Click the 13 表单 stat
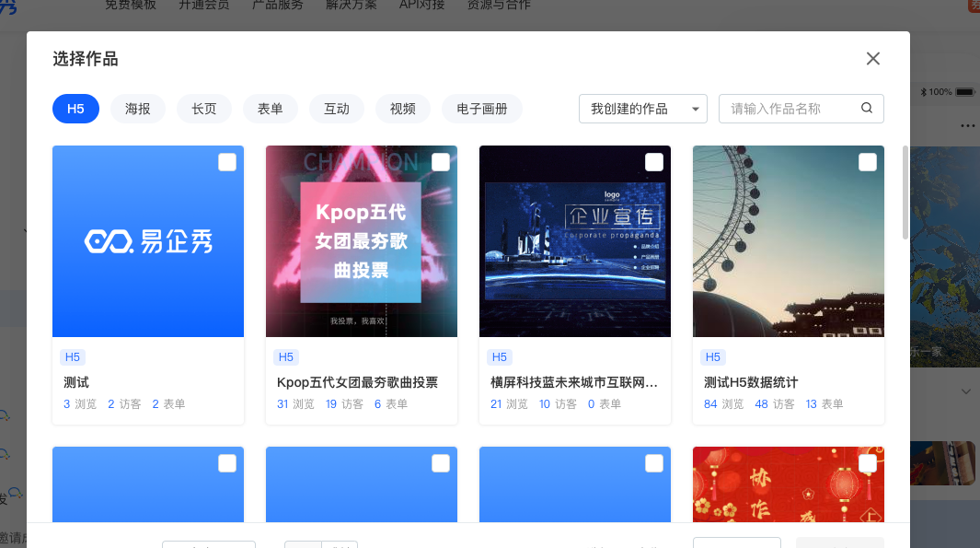Viewport: 980px width, 548px height. click(824, 404)
